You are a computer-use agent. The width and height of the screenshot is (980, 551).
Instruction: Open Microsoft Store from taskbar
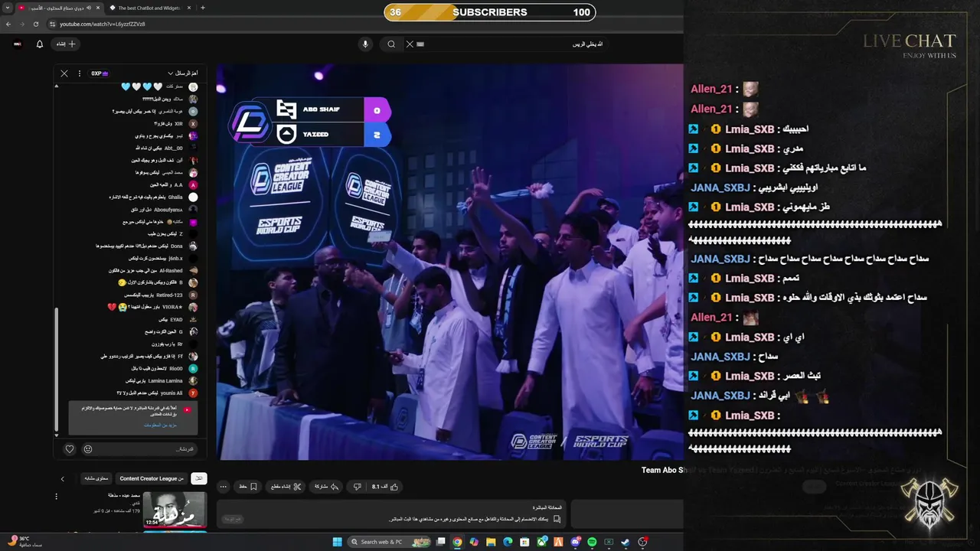[524, 542]
